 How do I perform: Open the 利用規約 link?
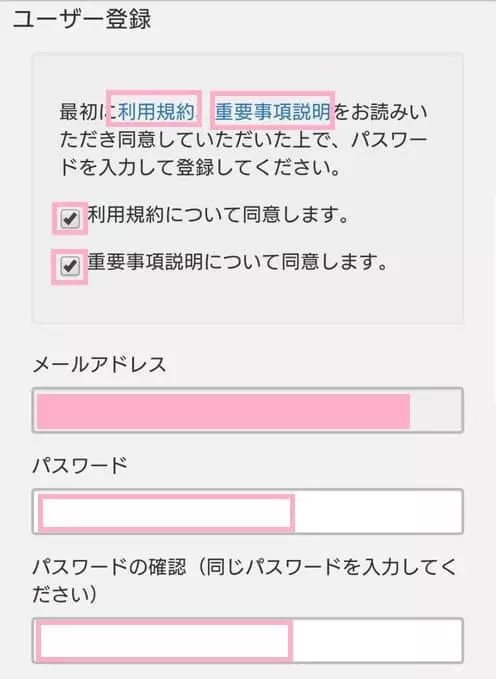coord(156,112)
